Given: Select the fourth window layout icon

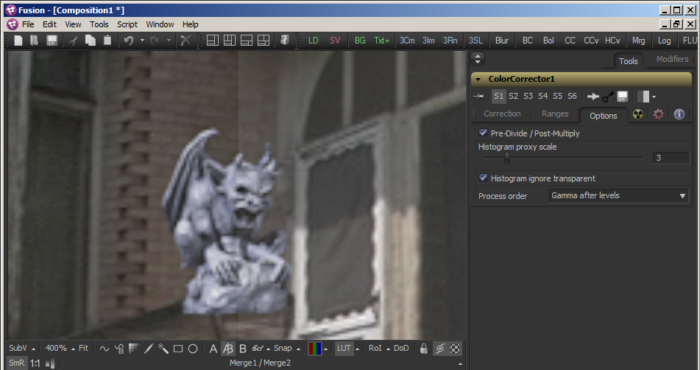Looking at the screenshot, I should pyautogui.click(x=263, y=41).
